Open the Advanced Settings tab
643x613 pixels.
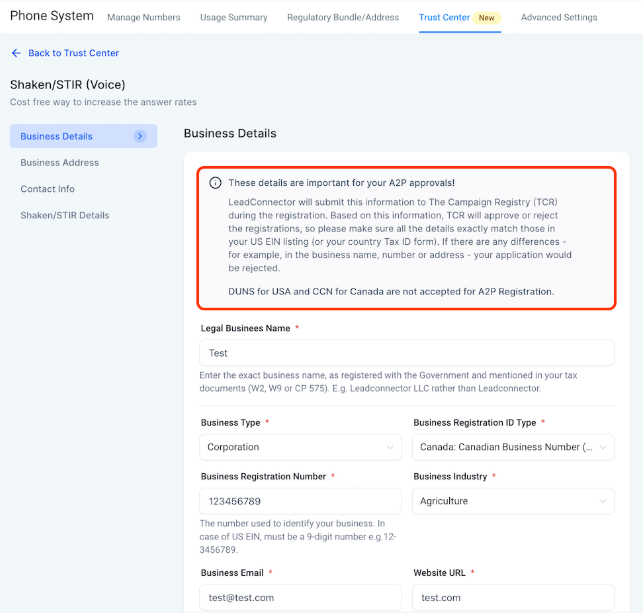[559, 17]
